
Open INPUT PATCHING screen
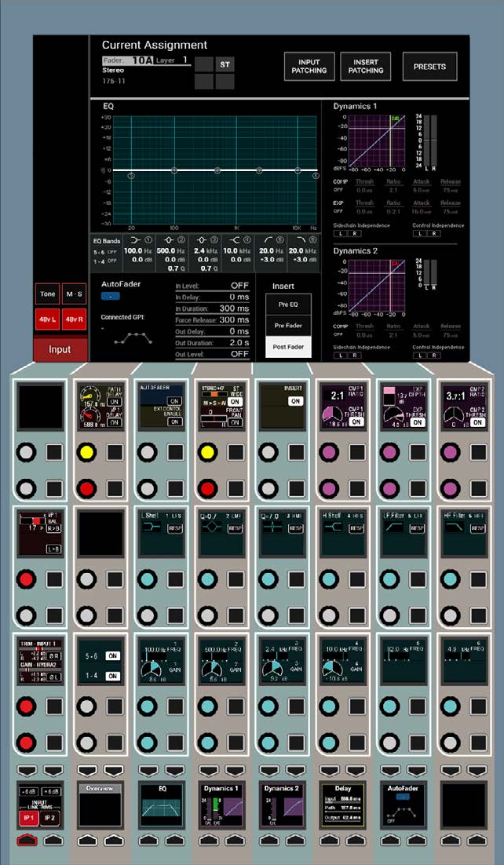click(x=309, y=67)
